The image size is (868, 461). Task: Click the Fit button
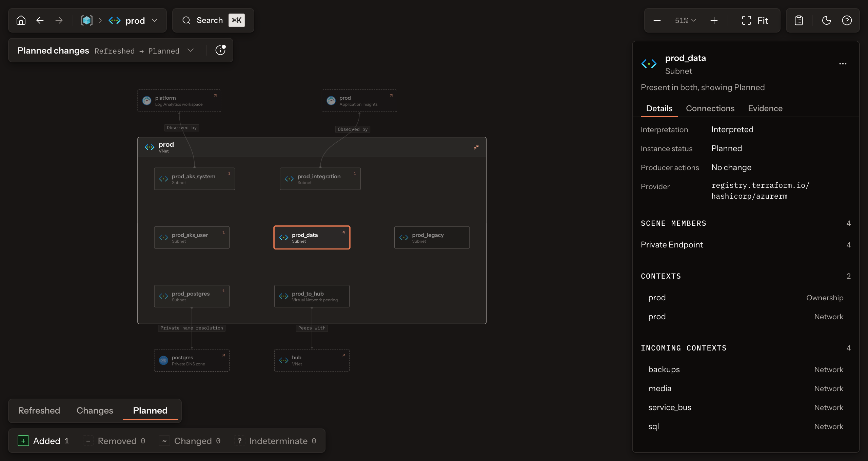pyautogui.click(x=755, y=20)
